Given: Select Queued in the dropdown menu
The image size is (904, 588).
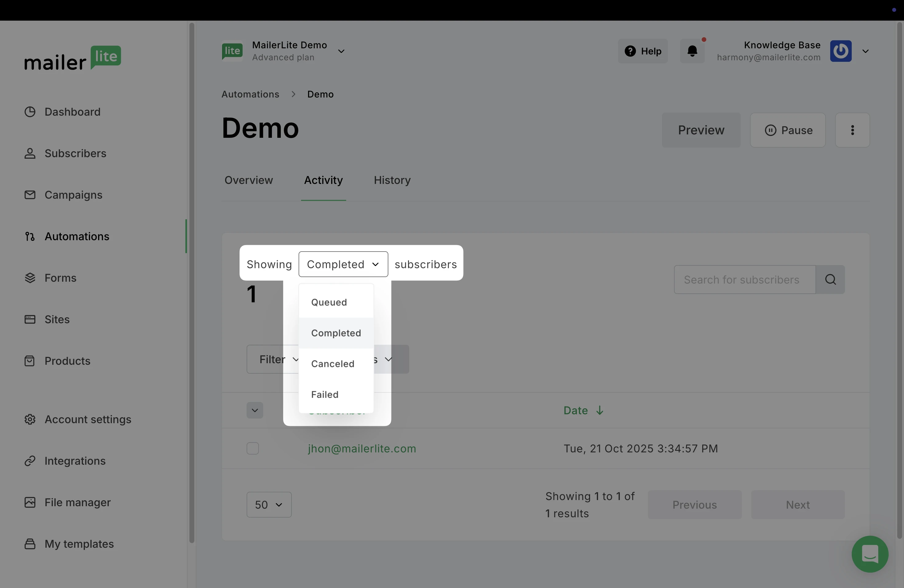Looking at the screenshot, I should (x=329, y=302).
